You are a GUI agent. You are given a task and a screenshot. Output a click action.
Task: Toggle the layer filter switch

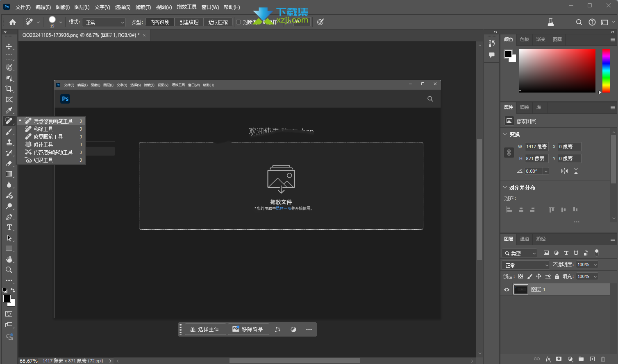pos(597,253)
